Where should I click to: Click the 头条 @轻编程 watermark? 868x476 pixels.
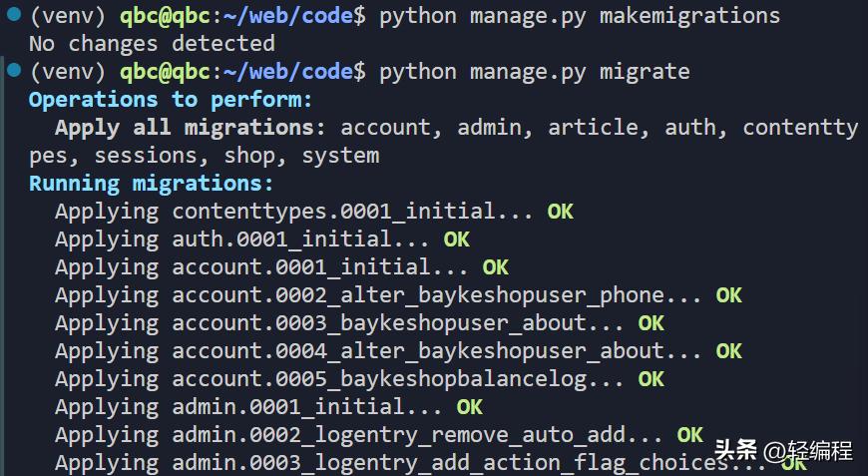coord(783,450)
